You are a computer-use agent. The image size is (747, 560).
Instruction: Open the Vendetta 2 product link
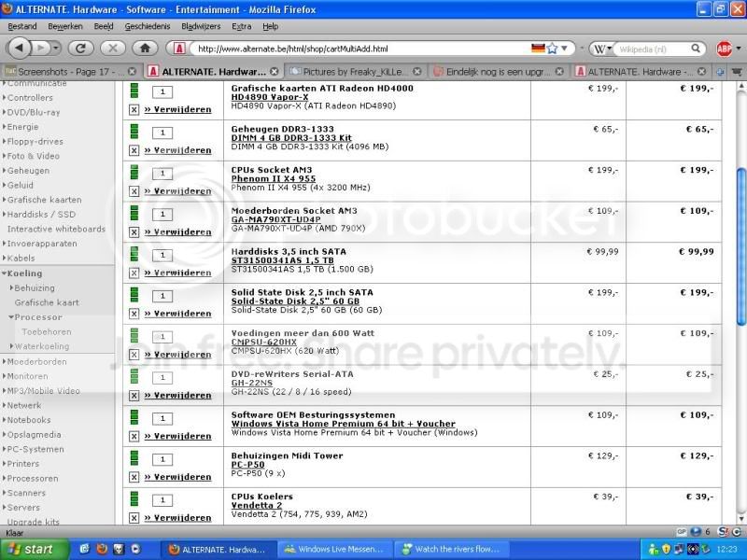pos(256,505)
